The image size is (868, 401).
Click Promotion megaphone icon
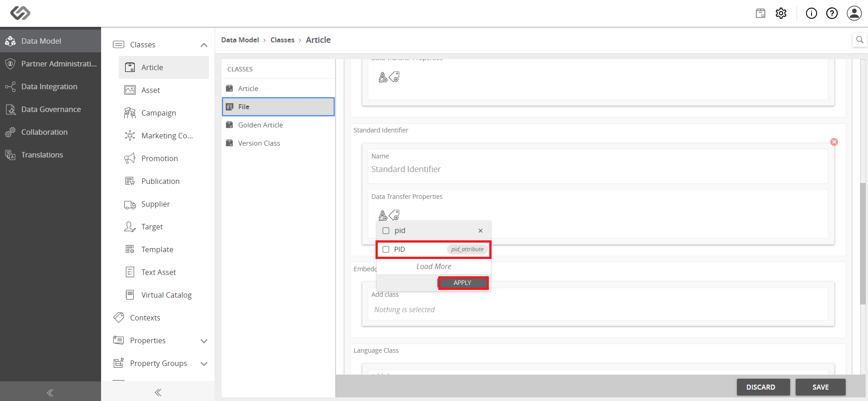[x=130, y=158]
